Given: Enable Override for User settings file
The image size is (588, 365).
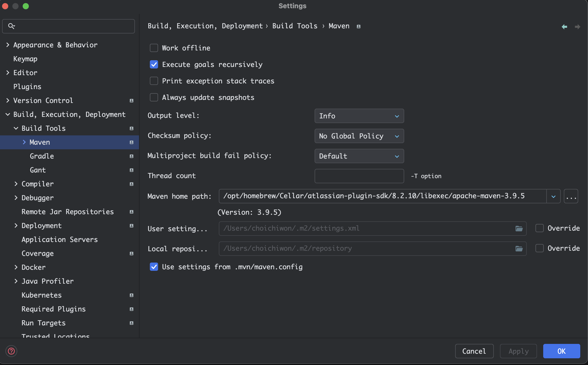Looking at the screenshot, I should pyautogui.click(x=540, y=228).
